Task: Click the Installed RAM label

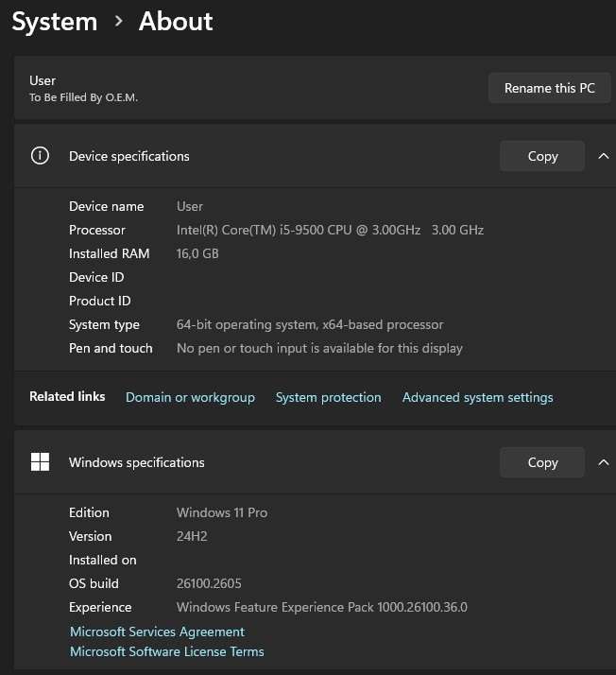Action: point(110,253)
